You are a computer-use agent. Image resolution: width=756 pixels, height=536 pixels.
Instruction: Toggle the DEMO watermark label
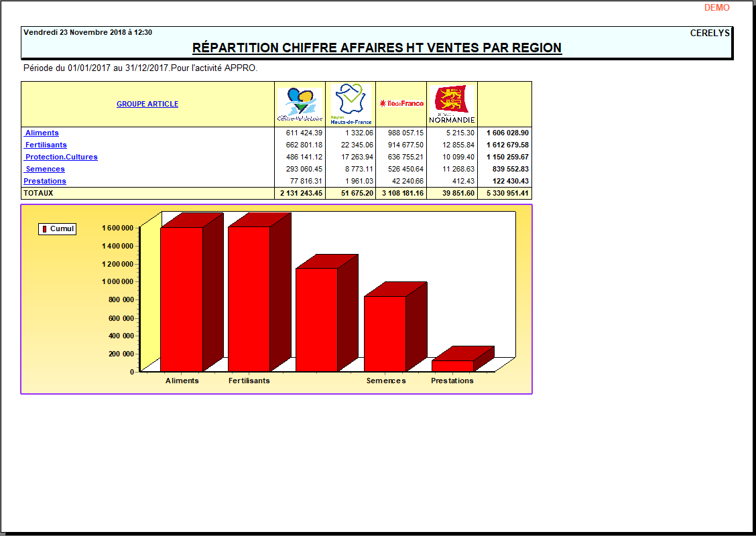717,7
